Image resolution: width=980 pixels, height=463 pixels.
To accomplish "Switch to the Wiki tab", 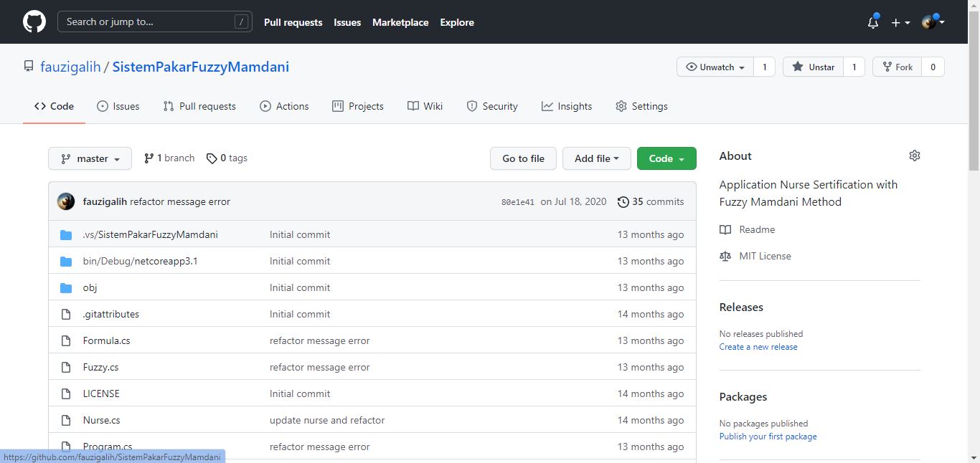I will [x=425, y=106].
